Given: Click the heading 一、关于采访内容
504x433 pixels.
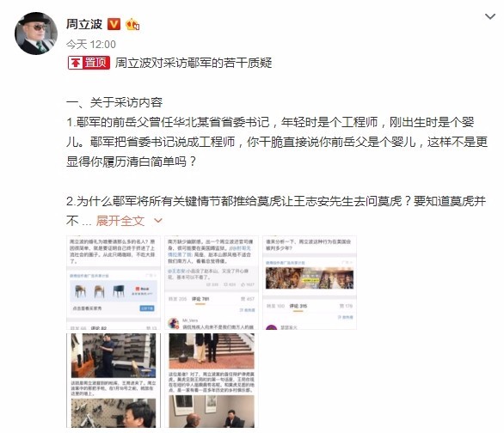Looking at the screenshot, I should point(114,103).
